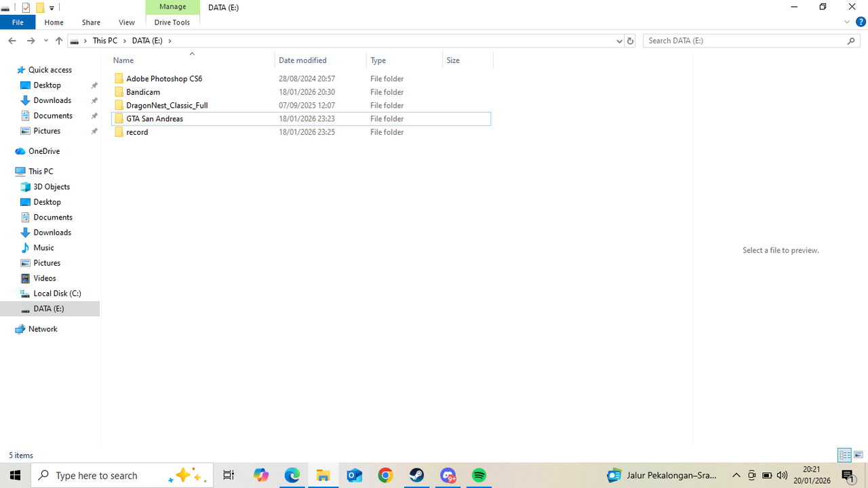The image size is (868, 488).
Task: Open the File tab
Action: (18, 22)
